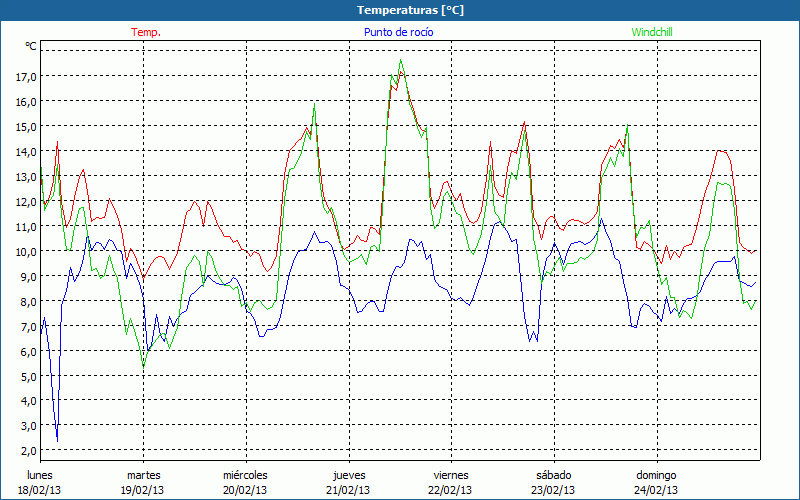Select the martes day label
This screenshot has height=500, width=800.
coord(143,475)
